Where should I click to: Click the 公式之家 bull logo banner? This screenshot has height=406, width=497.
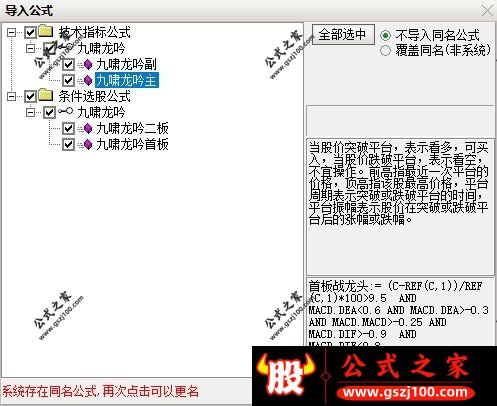pyautogui.click(x=374, y=376)
